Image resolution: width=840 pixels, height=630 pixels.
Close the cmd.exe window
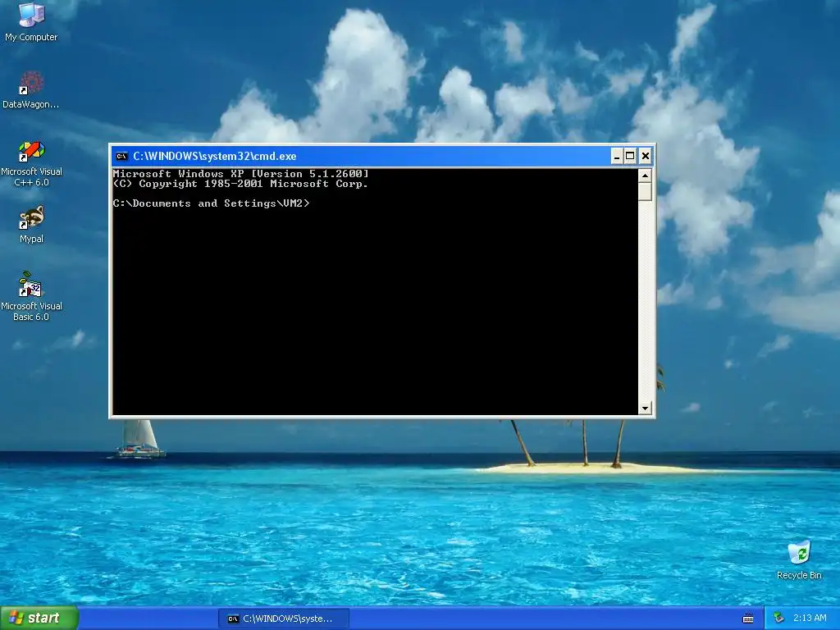[x=646, y=157]
